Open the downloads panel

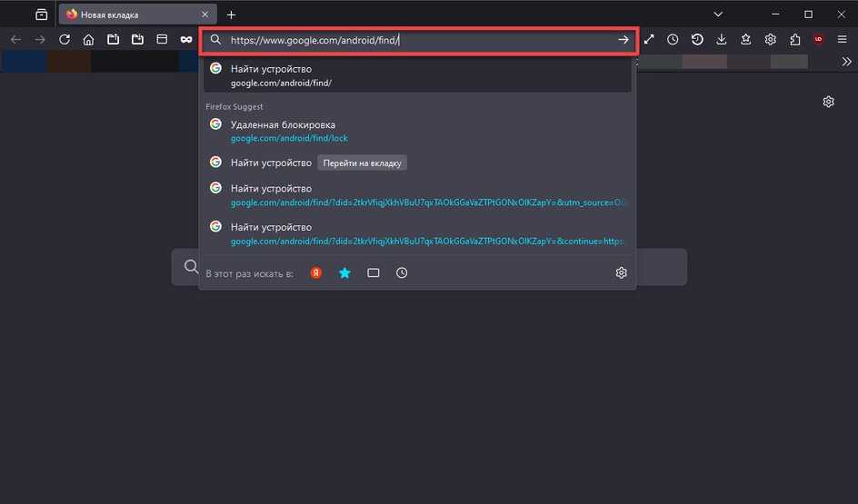coord(721,39)
